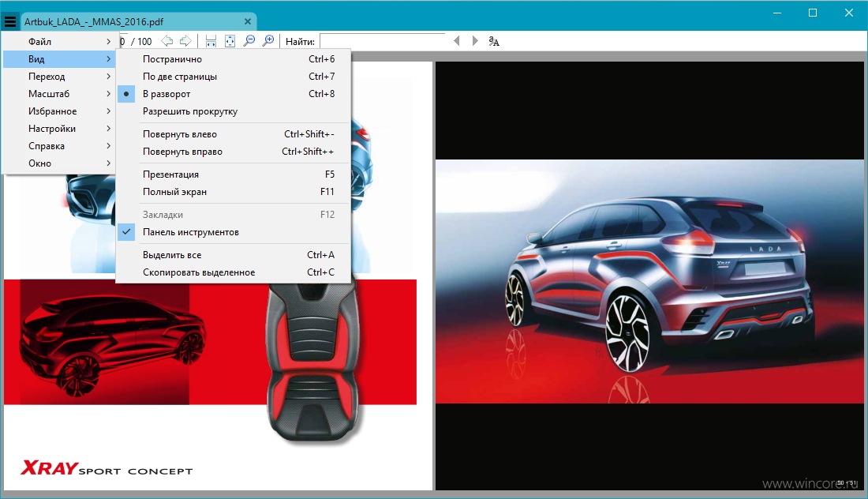Expand the Справка submenu
This screenshot has width=868, height=499.
click(x=59, y=146)
